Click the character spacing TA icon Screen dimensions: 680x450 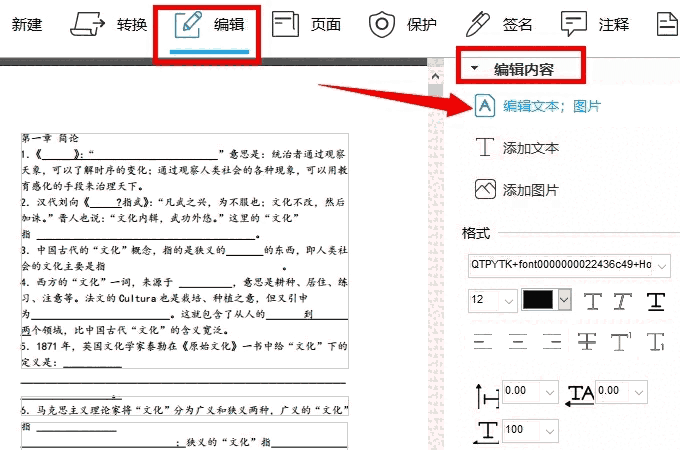[580, 395]
